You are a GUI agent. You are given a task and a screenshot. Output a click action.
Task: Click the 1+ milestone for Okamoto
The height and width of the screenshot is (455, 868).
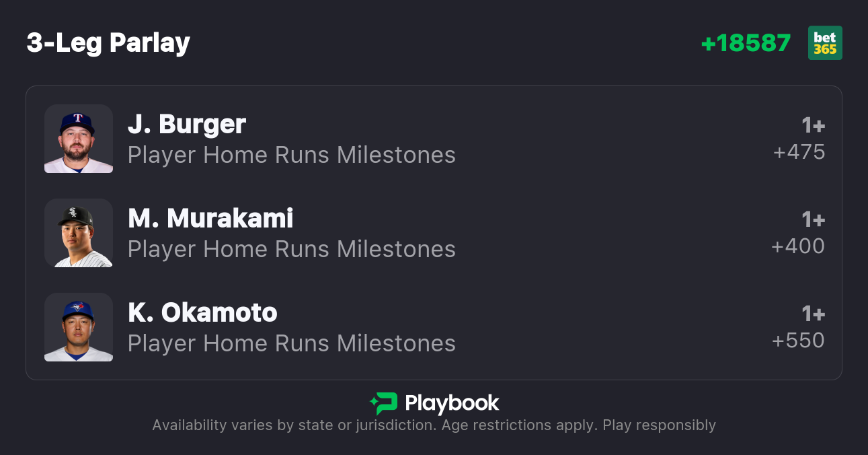[813, 314]
